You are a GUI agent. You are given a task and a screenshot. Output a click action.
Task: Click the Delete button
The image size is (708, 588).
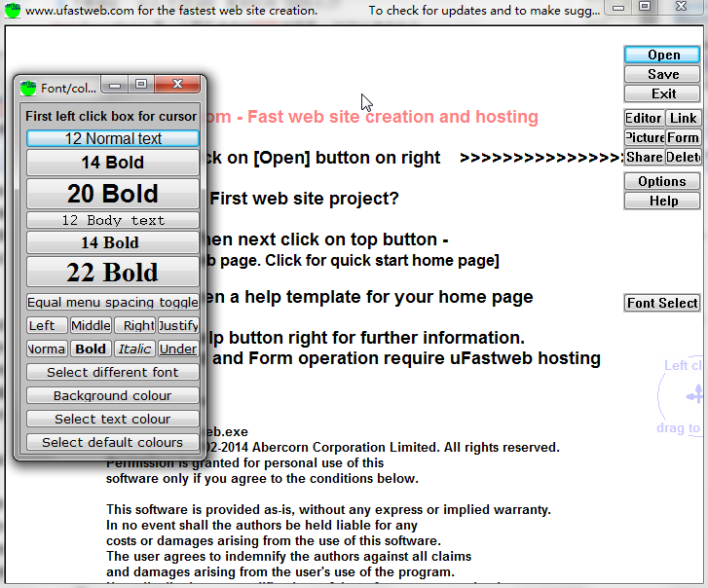click(683, 157)
